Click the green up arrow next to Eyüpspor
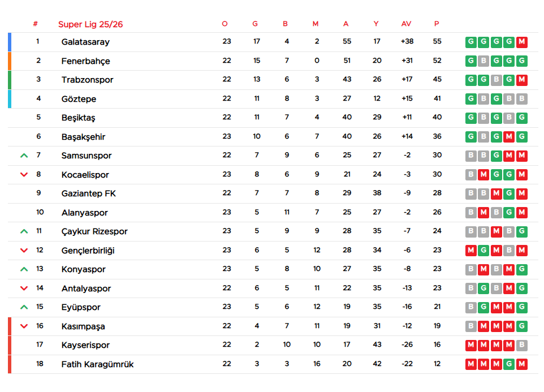544x392 pixels. 24,307
